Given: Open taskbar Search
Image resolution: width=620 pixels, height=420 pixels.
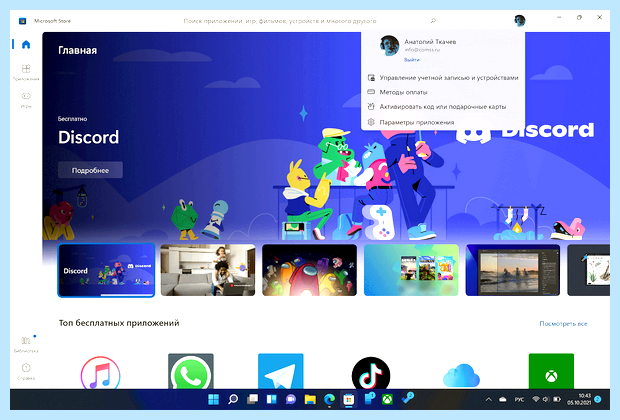Looking at the screenshot, I should click(x=233, y=399).
